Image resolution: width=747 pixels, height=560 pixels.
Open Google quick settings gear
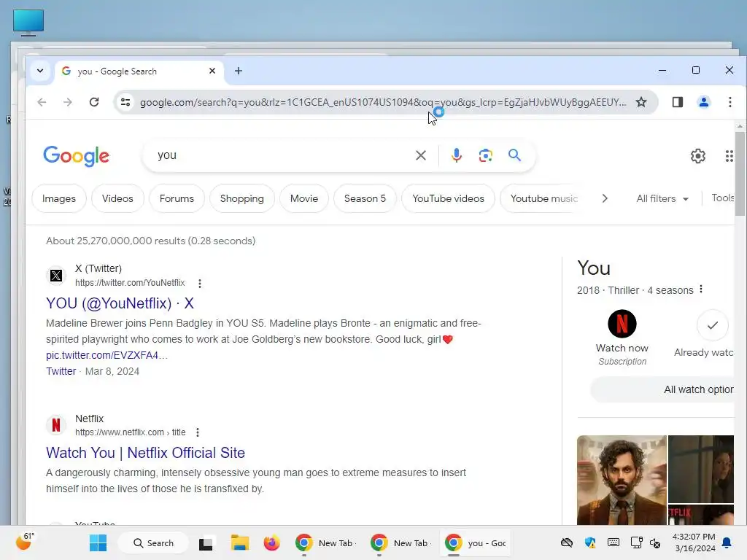click(x=698, y=156)
